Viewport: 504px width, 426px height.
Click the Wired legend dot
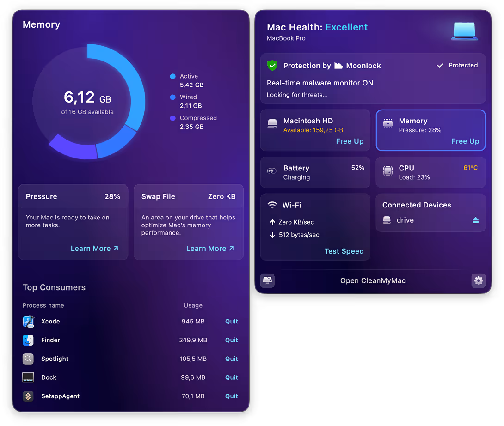172,97
